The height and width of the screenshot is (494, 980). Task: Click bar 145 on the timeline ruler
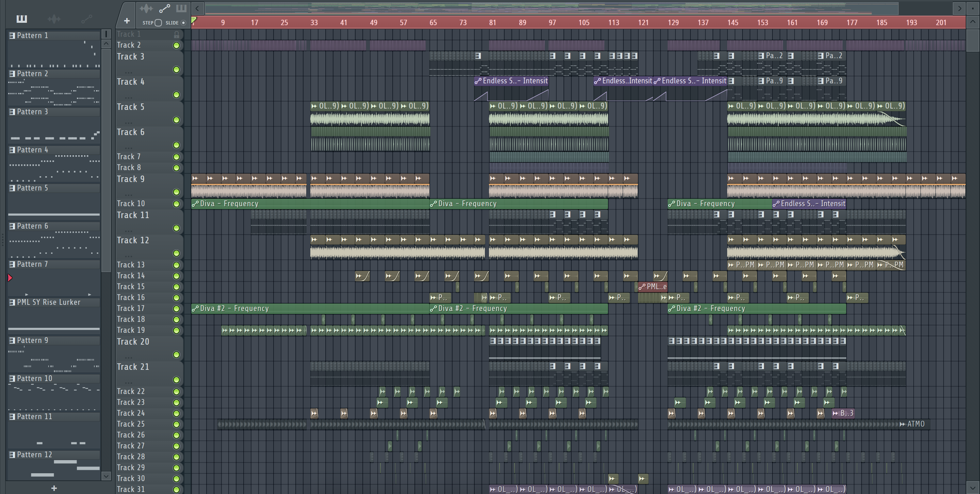(732, 22)
